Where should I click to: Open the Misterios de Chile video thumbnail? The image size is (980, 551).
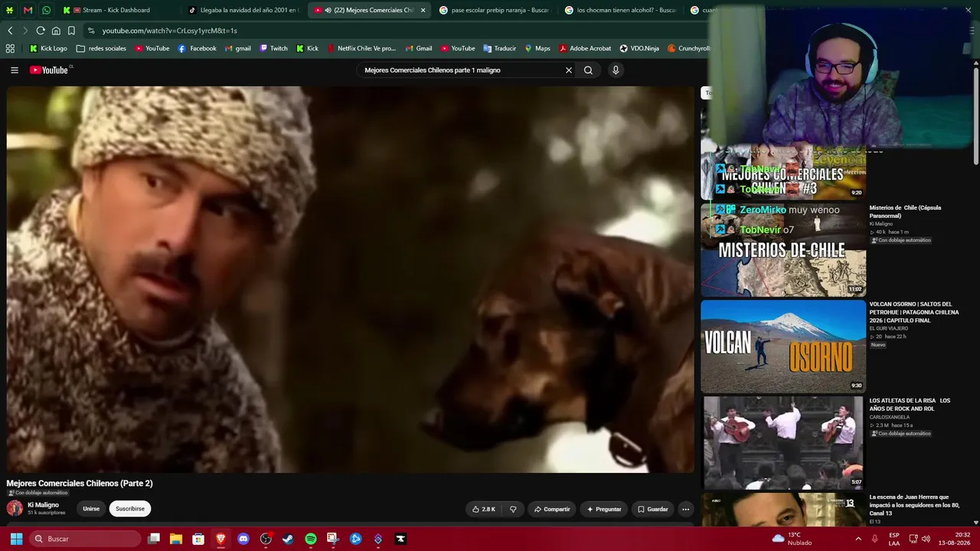783,249
